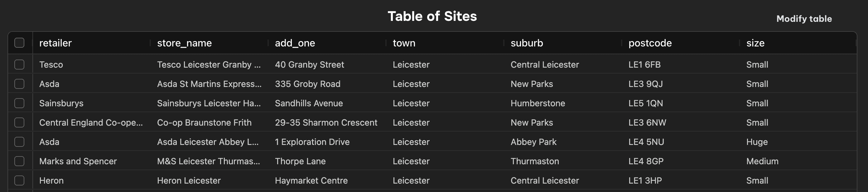868x192 pixels.
Task: Sort by the postcode column header
Action: [x=650, y=43]
